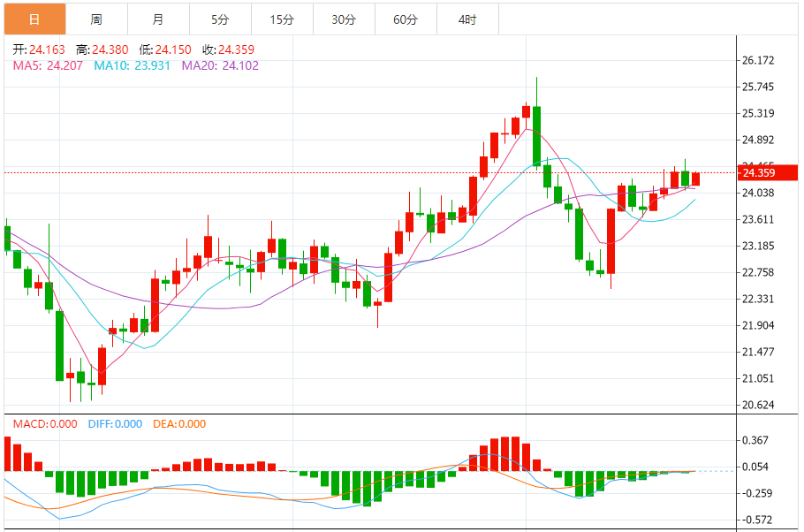Image resolution: width=804 pixels, height=532 pixels.
Task: Click the 22.758 price axis label
Action: (x=758, y=272)
